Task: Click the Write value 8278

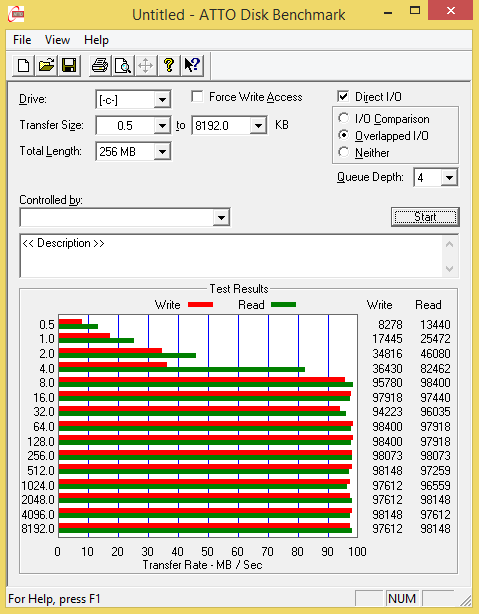Action: tap(390, 325)
